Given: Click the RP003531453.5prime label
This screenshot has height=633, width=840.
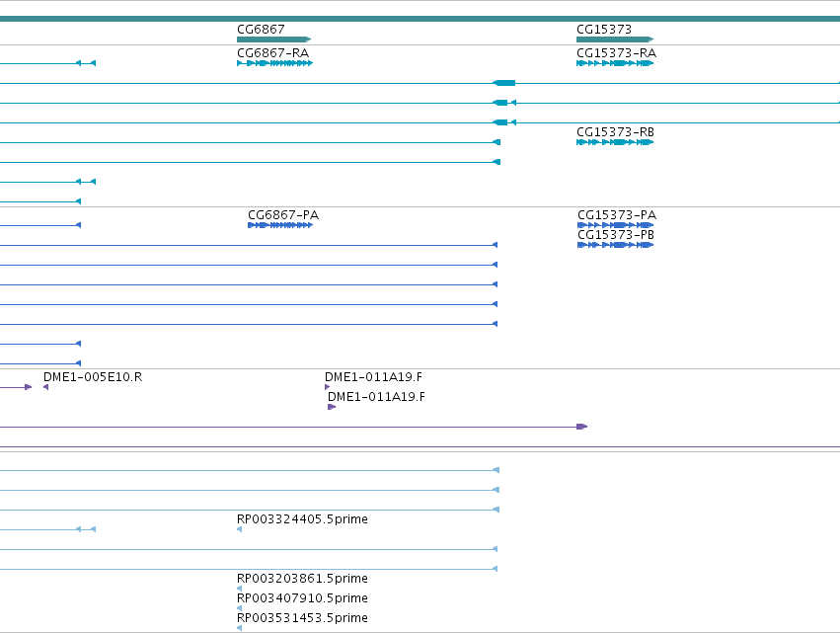Looking at the screenshot, I should 302,618.
